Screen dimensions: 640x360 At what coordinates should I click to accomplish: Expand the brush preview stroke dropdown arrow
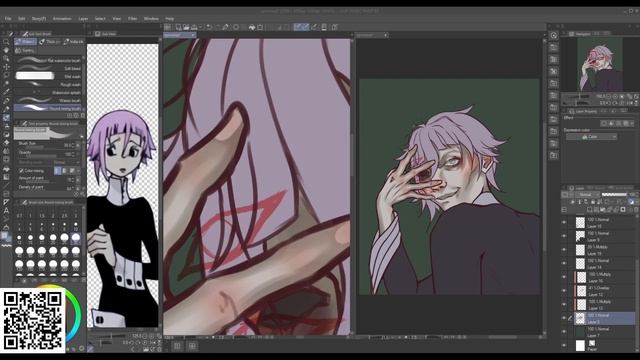click(82, 136)
